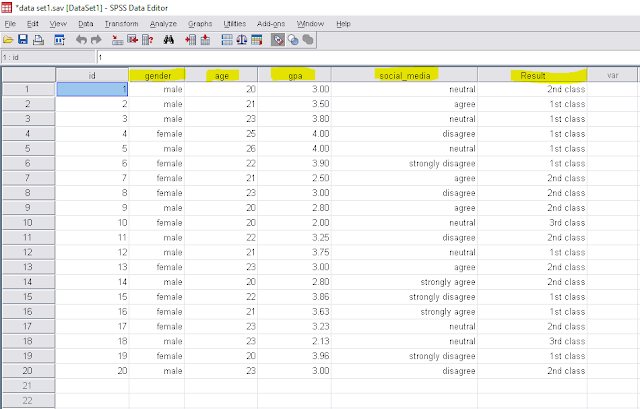Click the gpa cell '3.63' in row 16
The image size is (640, 409).
point(295,311)
